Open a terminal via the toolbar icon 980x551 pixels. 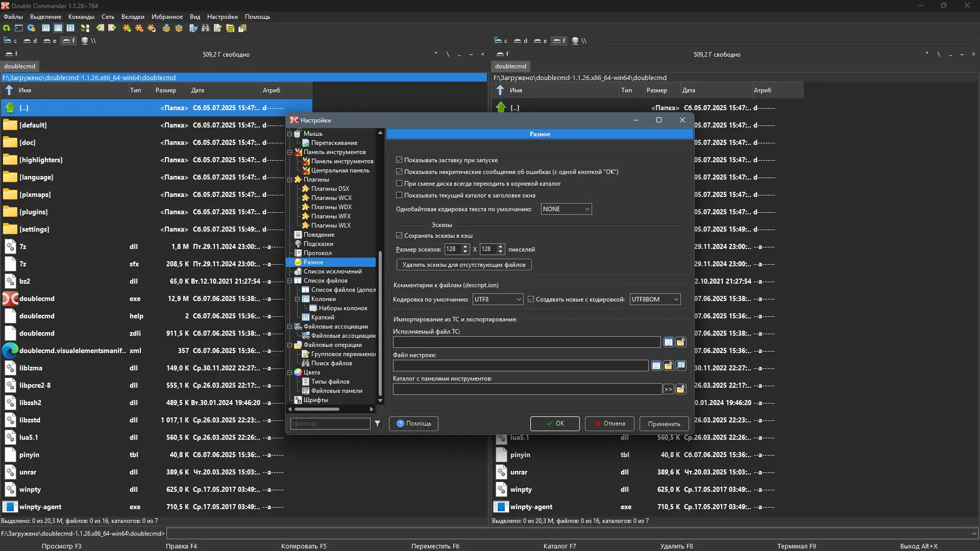18,28
